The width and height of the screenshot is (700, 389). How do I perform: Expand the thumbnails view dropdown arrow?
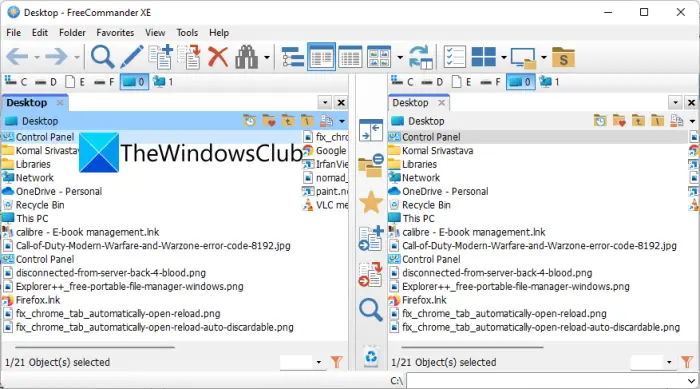coord(400,57)
